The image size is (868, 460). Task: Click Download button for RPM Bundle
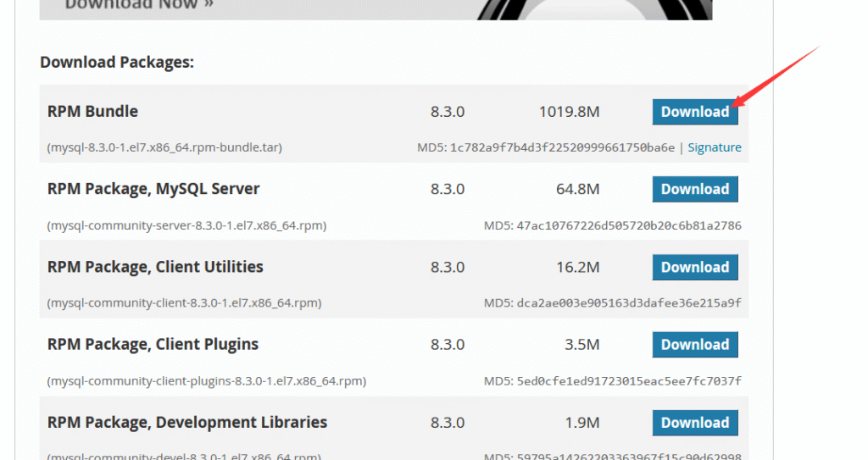[x=694, y=112]
